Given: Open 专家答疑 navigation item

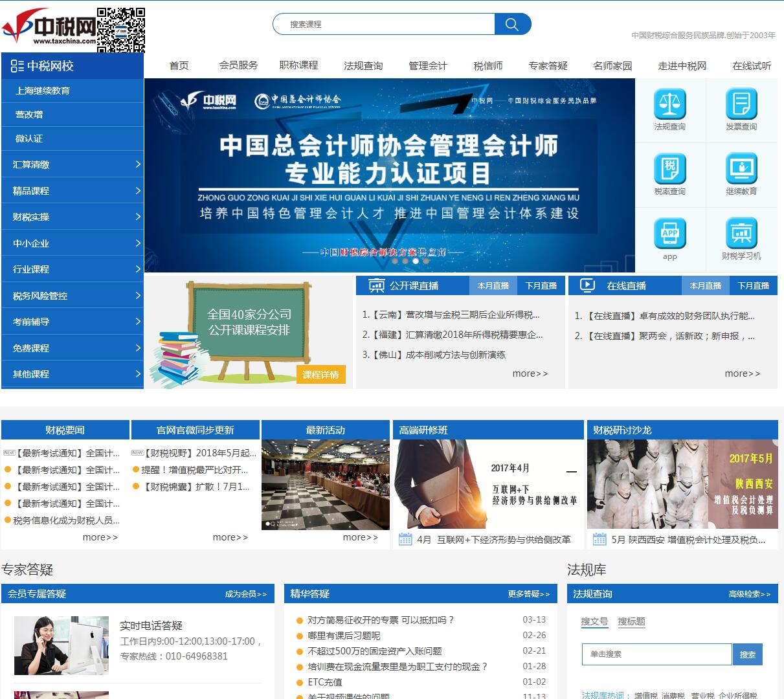Looking at the screenshot, I should (x=548, y=65).
